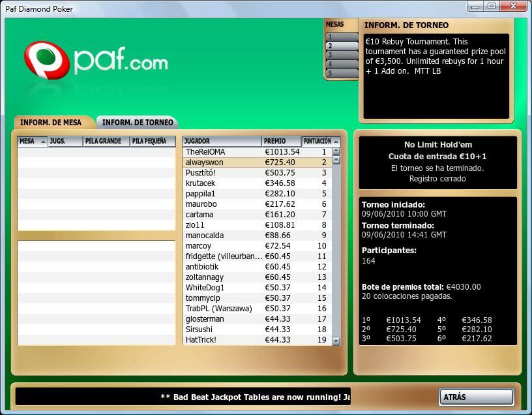Click the €108.81 prize for zio11
Image resolution: width=532 pixels, height=415 pixels.
tap(280, 225)
